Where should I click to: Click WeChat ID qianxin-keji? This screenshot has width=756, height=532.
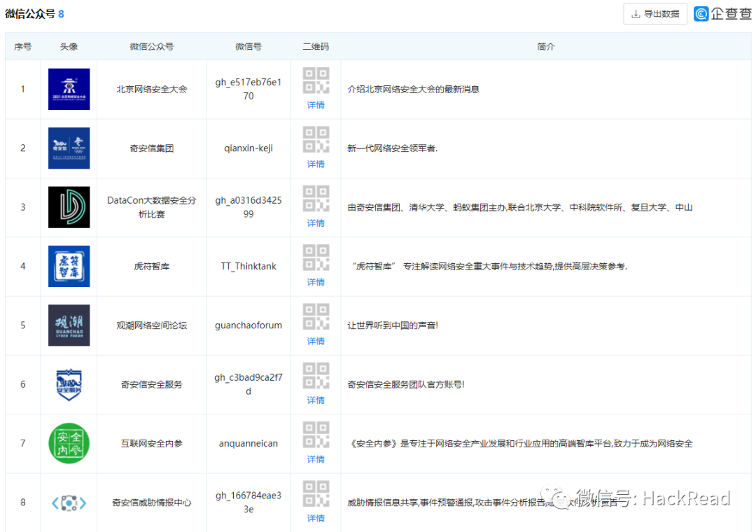248,148
